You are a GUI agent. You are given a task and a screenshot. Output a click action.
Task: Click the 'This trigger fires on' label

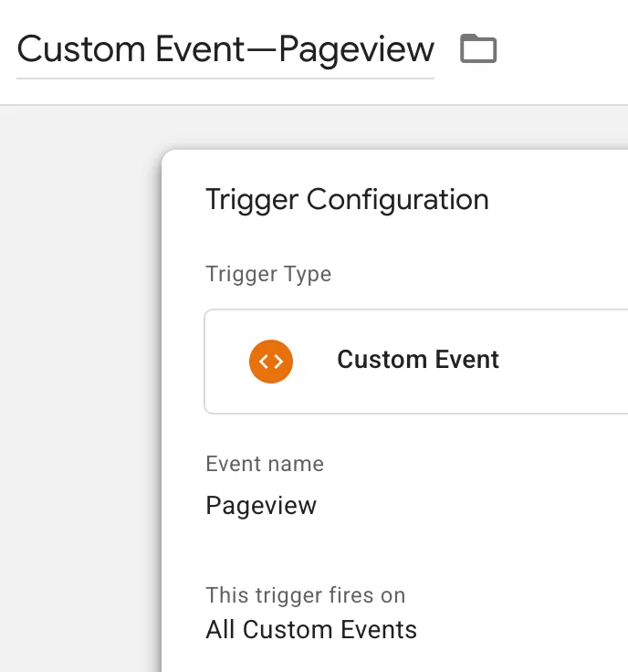tap(306, 595)
